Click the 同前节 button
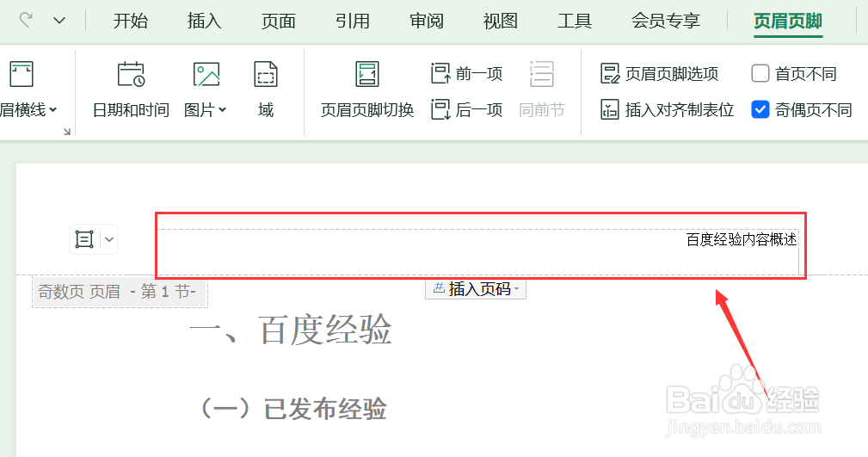Image resolution: width=868 pixels, height=457 pixels. (541, 90)
